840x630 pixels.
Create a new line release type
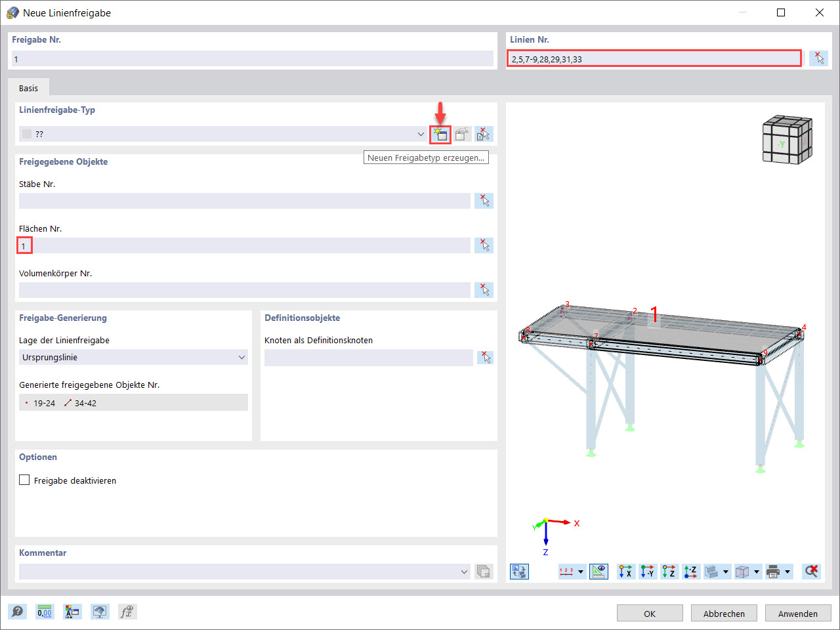pos(440,135)
